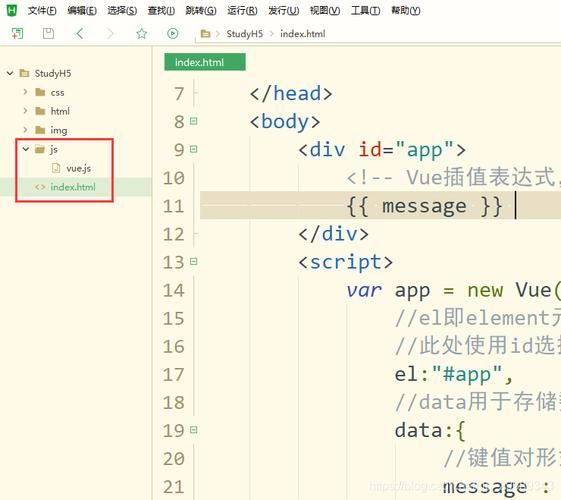Screen dimensions: 561x500
Task: Expand the img folder chevron
Action: [25, 129]
